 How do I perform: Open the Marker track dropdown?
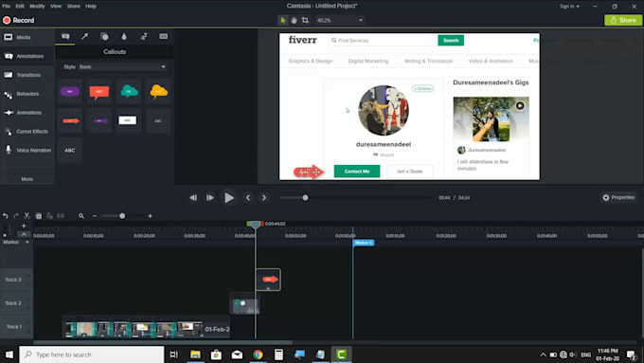[x=27, y=242]
